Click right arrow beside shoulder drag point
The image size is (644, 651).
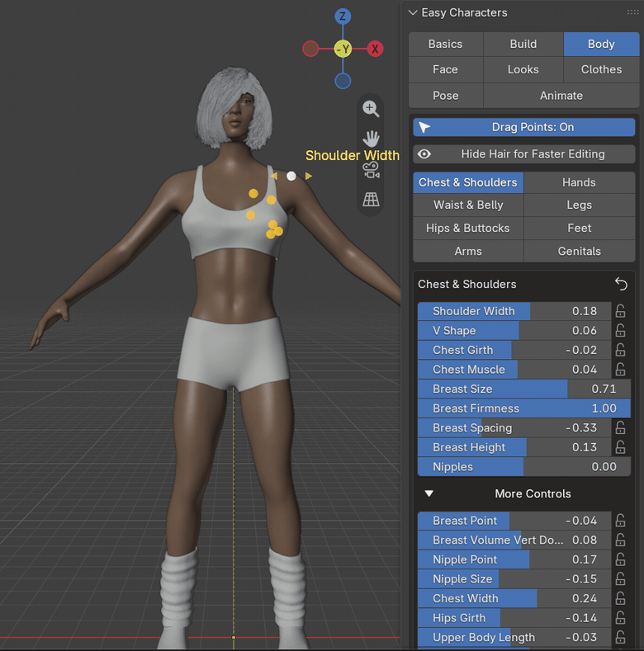pyautogui.click(x=309, y=176)
